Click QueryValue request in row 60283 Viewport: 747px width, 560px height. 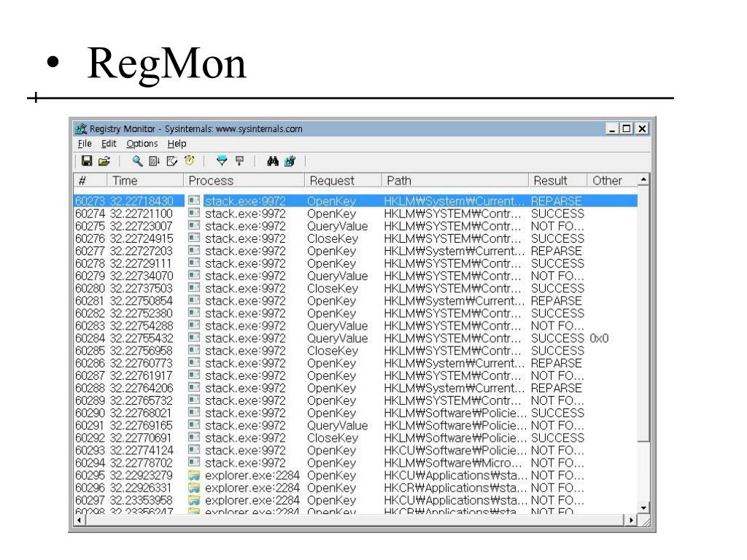[x=337, y=325]
